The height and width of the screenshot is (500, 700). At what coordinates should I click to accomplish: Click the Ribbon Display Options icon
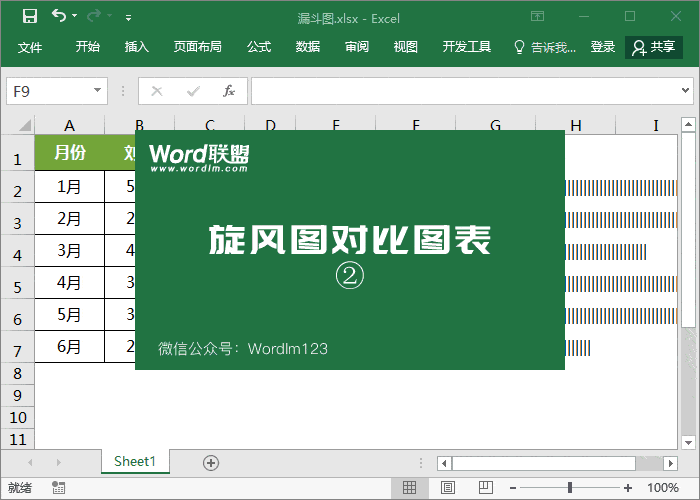coord(537,17)
